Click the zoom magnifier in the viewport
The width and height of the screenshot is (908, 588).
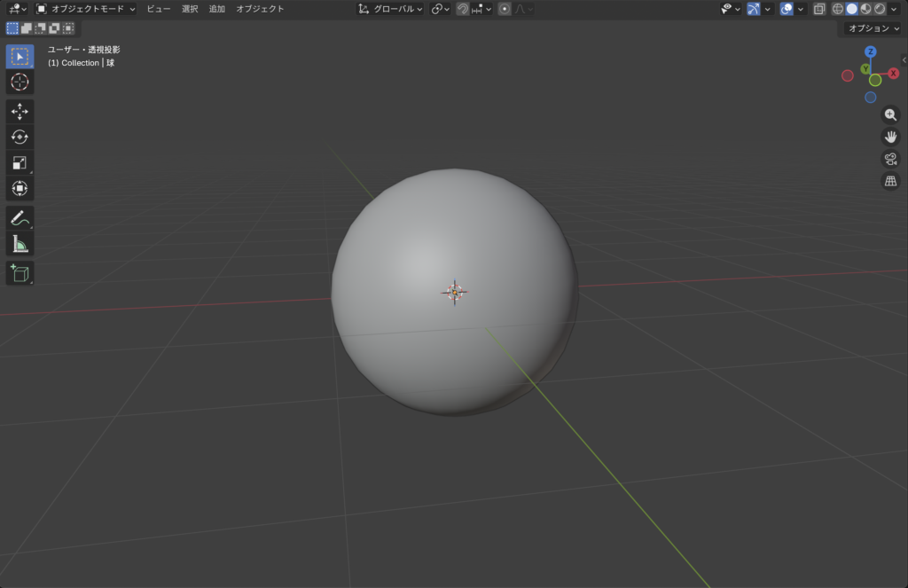pyautogui.click(x=891, y=114)
